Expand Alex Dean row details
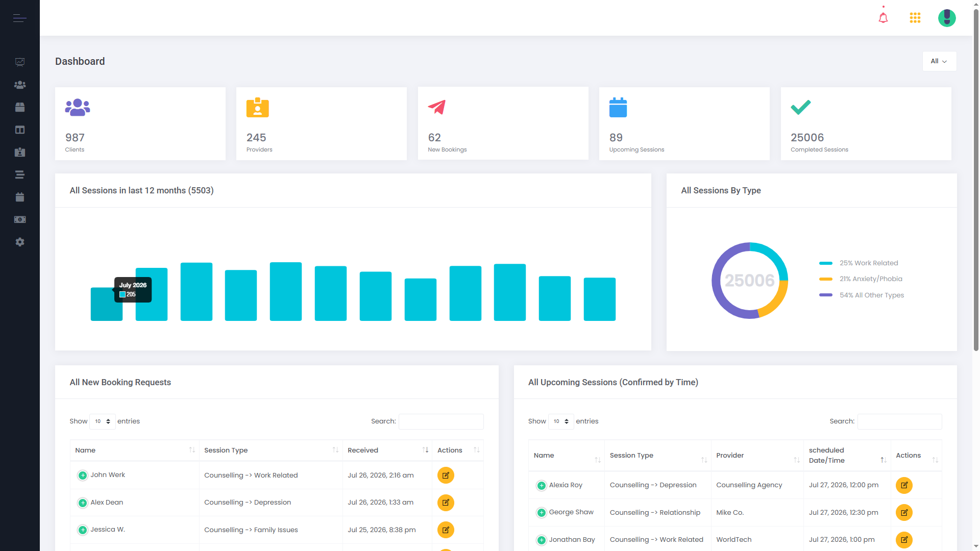Image resolution: width=980 pixels, height=551 pixels. [83, 503]
